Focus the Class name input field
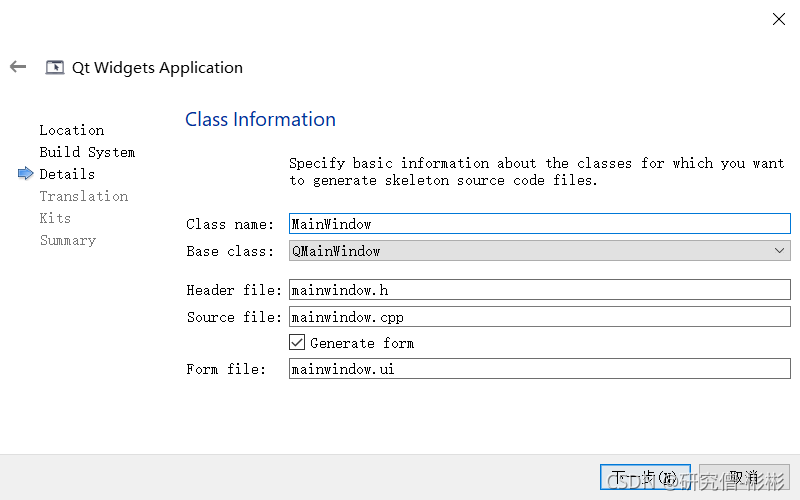This screenshot has width=800, height=500. pos(539,223)
